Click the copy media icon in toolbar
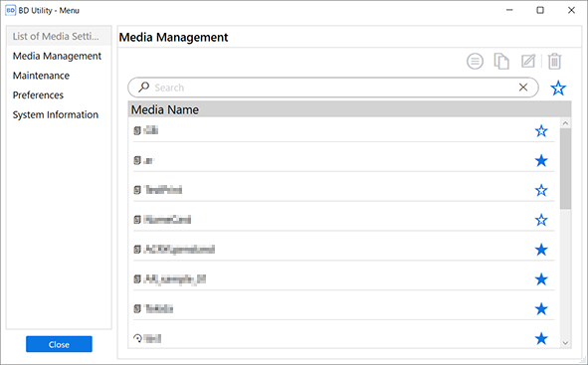588x365 pixels. [501, 61]
